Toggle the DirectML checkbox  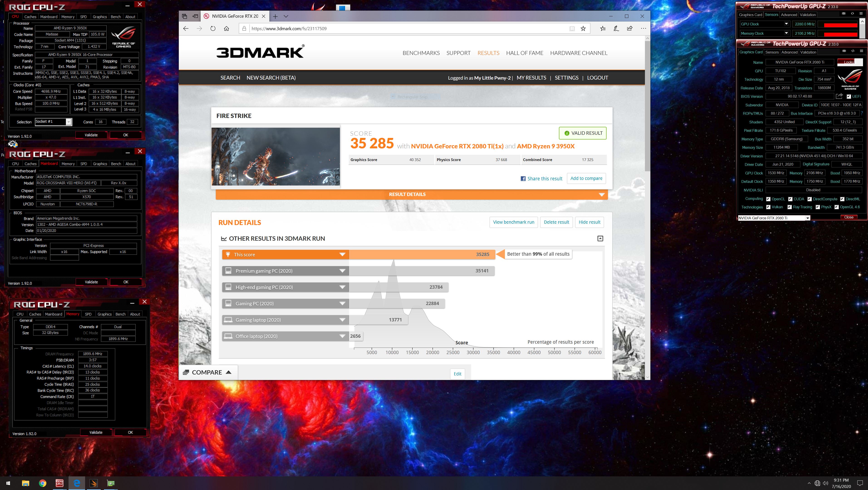[842, 199]
